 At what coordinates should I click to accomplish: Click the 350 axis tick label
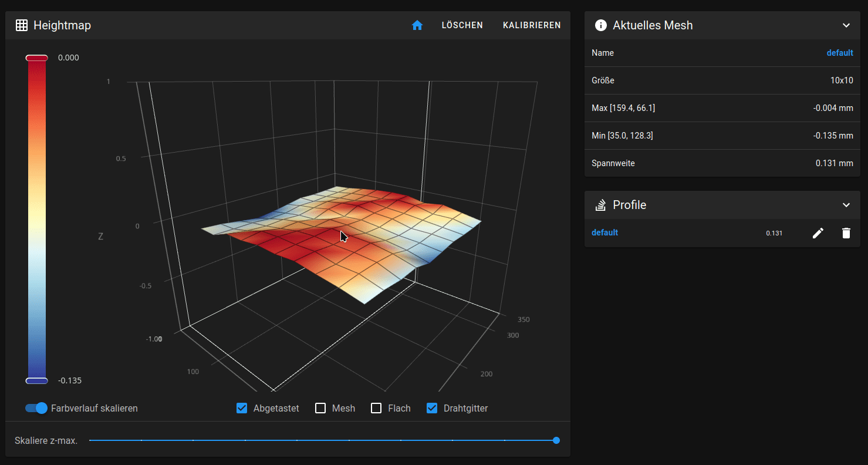click(523, 320)
